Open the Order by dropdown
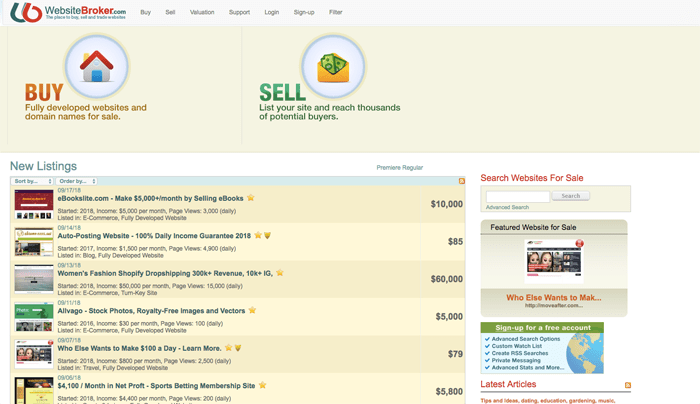 pos(76,181)
